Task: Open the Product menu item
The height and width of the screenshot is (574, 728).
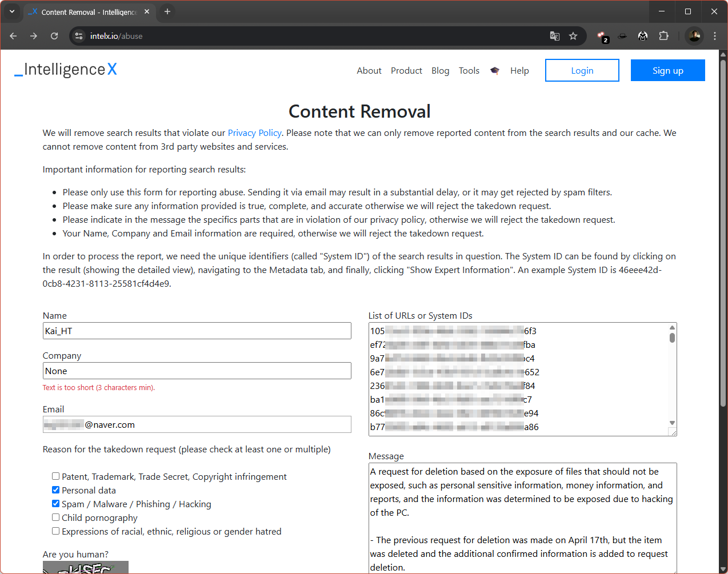Action: click(x=406, y=71)
